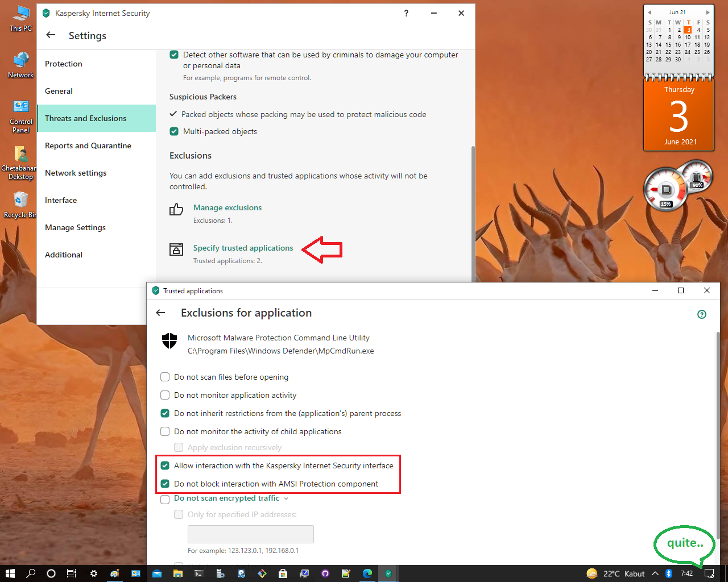Screen dimensions: 728x582
Task: Open Network settings section
Action: [96, 173]
